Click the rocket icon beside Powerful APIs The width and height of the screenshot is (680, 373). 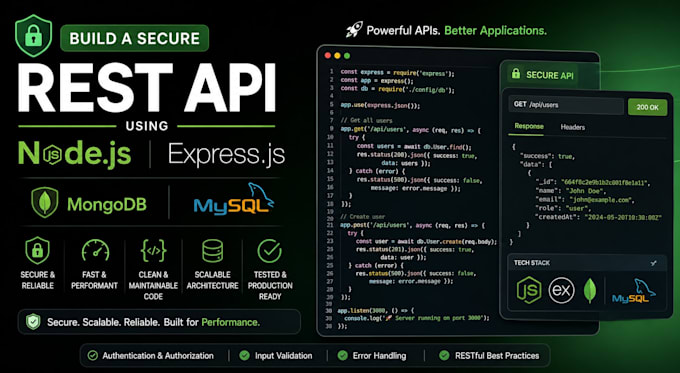(x=353, y=29)
